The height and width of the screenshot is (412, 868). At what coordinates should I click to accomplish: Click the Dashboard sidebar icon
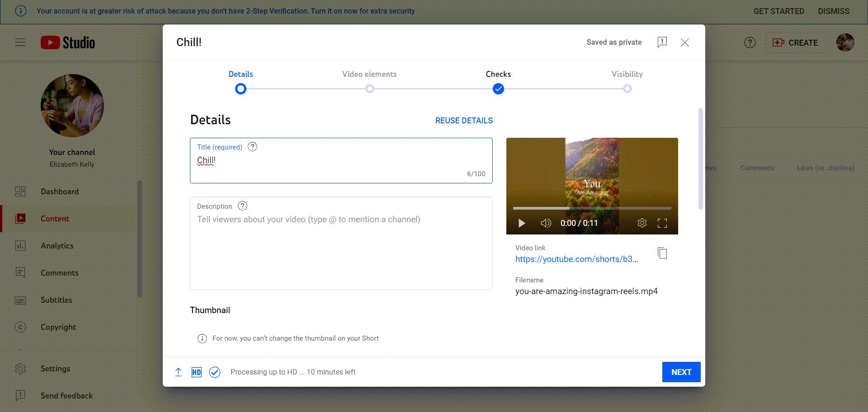point(20,192)
